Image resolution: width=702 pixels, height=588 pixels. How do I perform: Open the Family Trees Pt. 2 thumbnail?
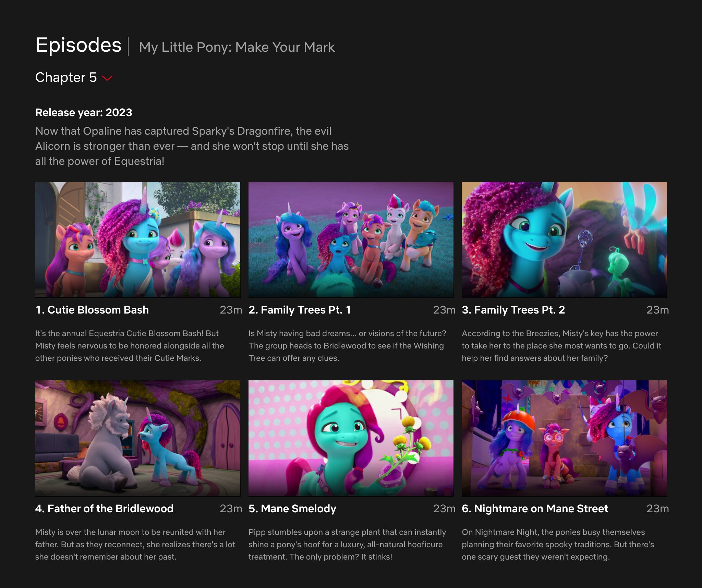click(x=564, y=240)
